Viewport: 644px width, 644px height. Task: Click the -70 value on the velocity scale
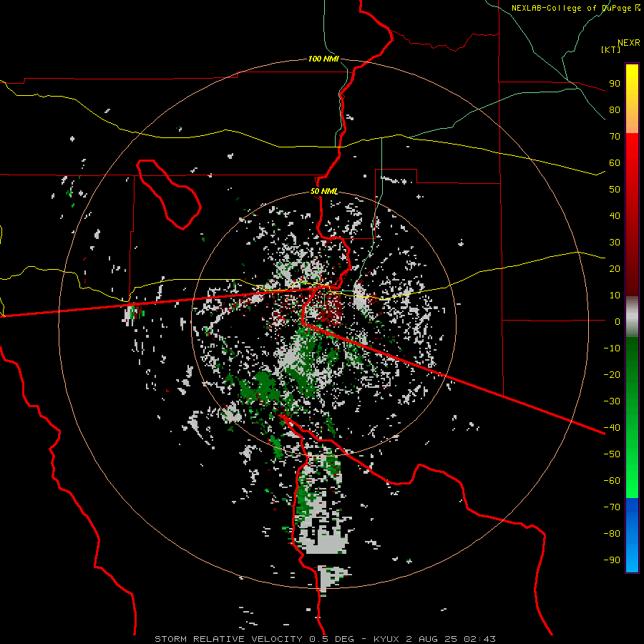(612, 507)
